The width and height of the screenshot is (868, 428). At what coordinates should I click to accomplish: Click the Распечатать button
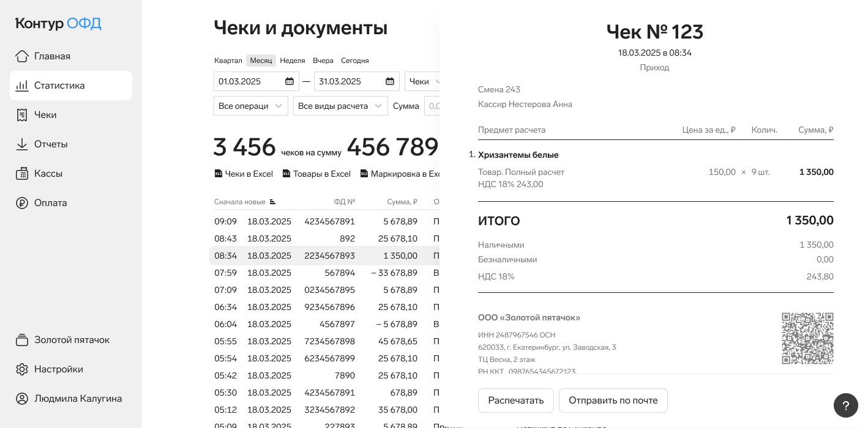[x=516, y=400]
